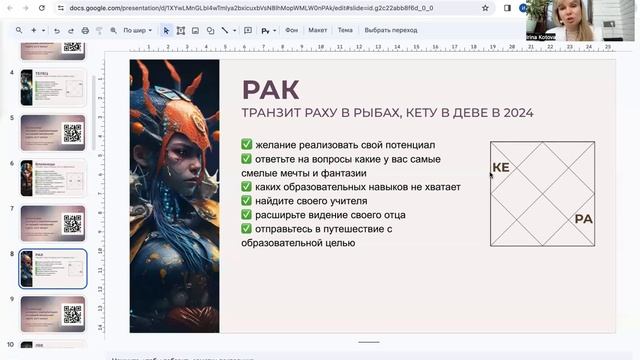Open the browser side panel
Screen dimensions: 640x360
click(507, 8)
